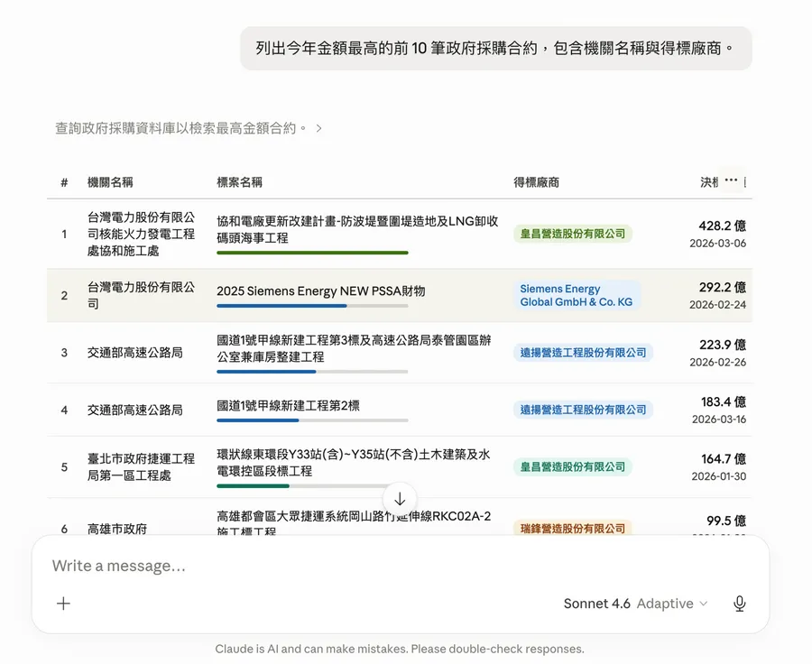Click the plus attachment icon
The width and height of the screenshot is (812, 664).
pyautogui.click(x=63, y=604)
